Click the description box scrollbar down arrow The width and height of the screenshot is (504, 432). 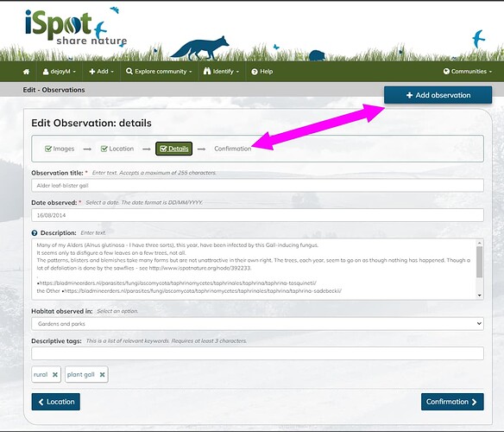point(480,295)
